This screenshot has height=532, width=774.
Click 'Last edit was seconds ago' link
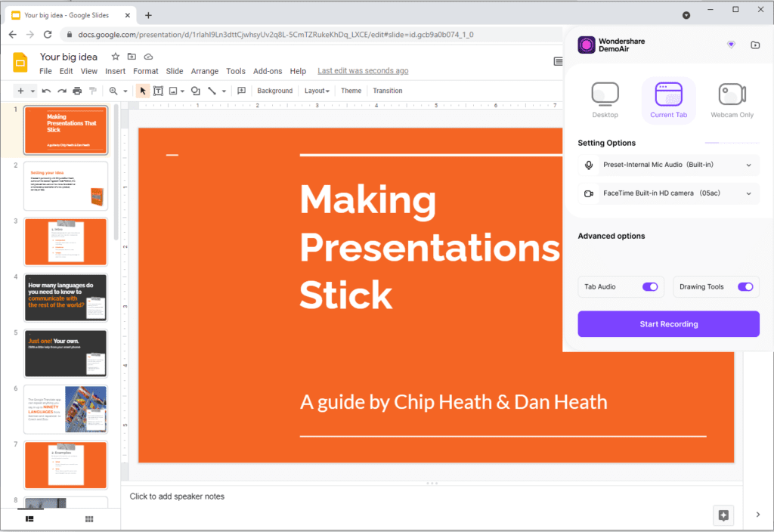(363, 71)
